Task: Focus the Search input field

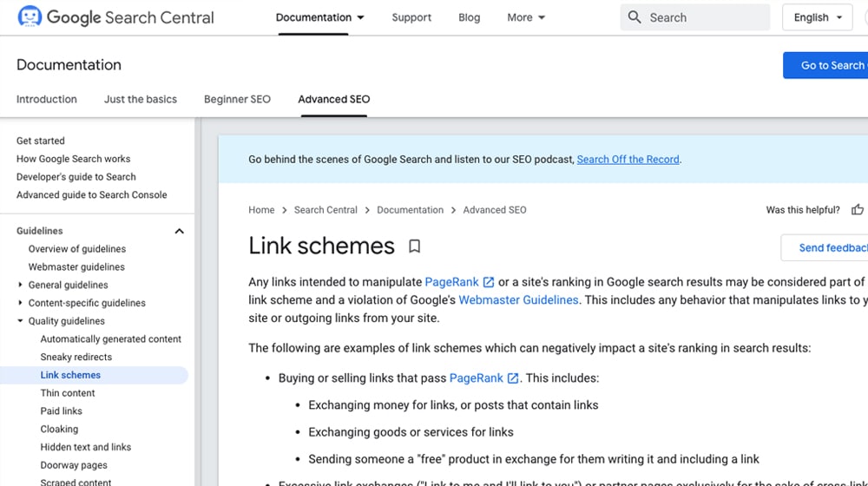Action: 694,17
